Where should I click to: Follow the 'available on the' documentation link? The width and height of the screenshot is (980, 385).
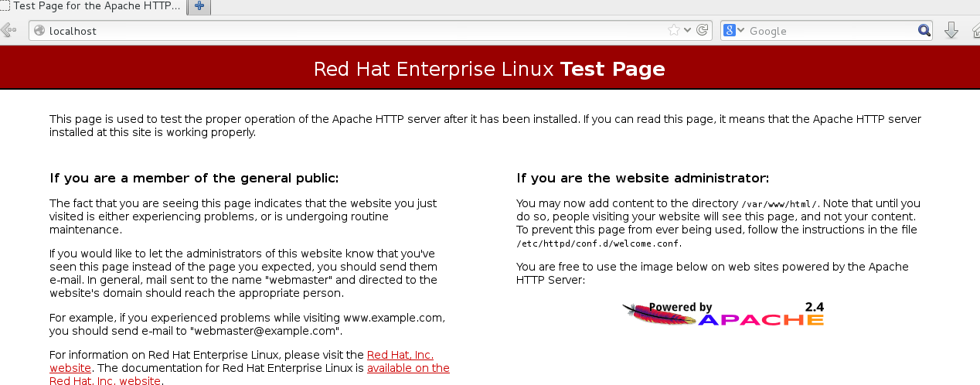pos(408,368)
